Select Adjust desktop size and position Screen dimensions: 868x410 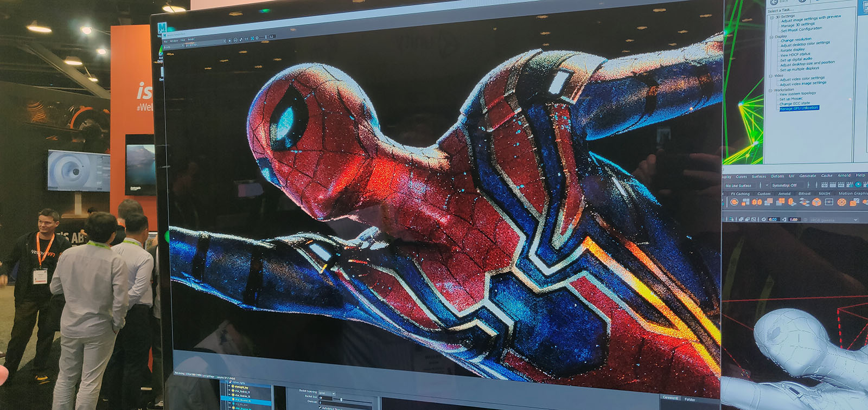pos(807,63)
